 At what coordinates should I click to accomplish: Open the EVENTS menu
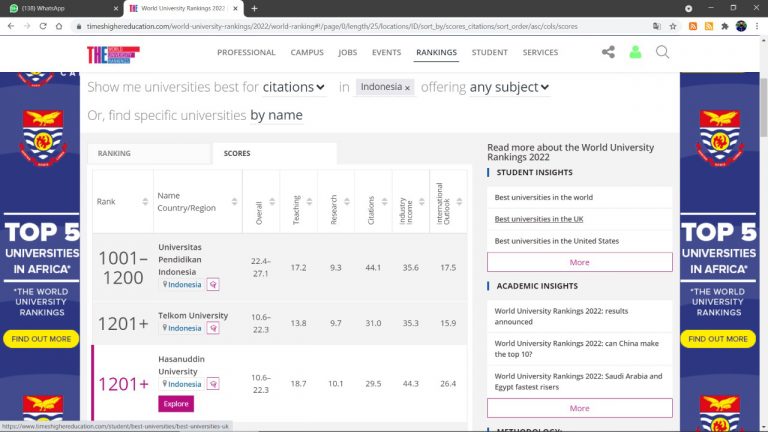[386, 52]
